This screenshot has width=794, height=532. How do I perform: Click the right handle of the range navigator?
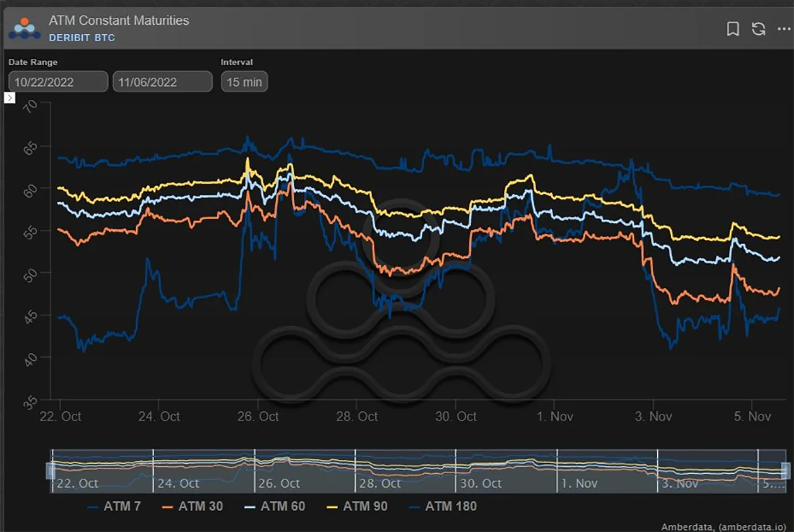tap(785, 470)
